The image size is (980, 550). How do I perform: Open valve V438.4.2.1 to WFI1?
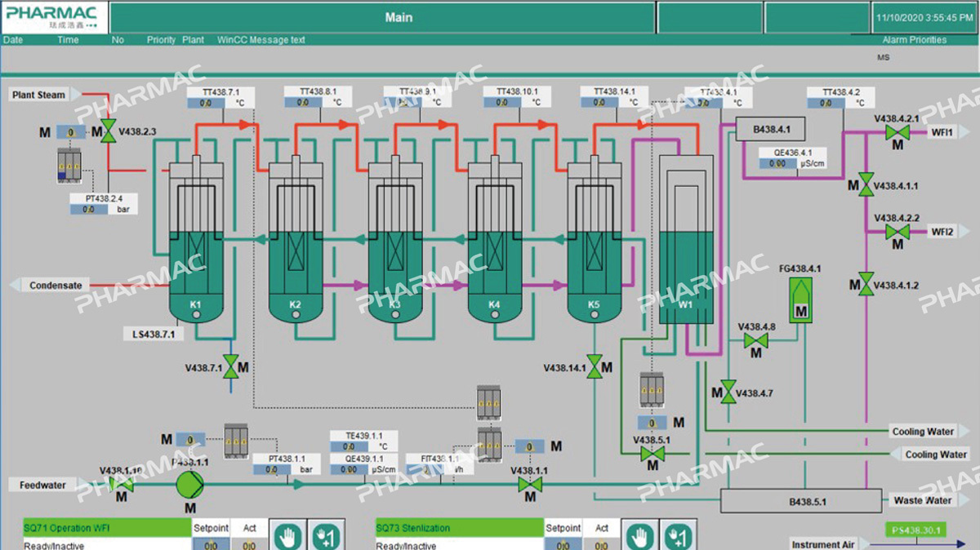point(897,132)
